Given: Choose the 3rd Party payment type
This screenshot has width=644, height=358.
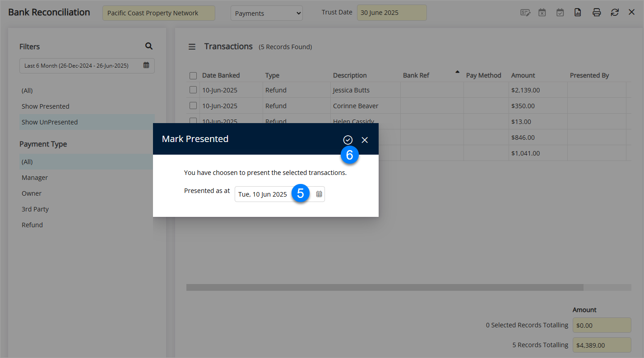Looking at the screenshot, I should click(x=35, y=209).
